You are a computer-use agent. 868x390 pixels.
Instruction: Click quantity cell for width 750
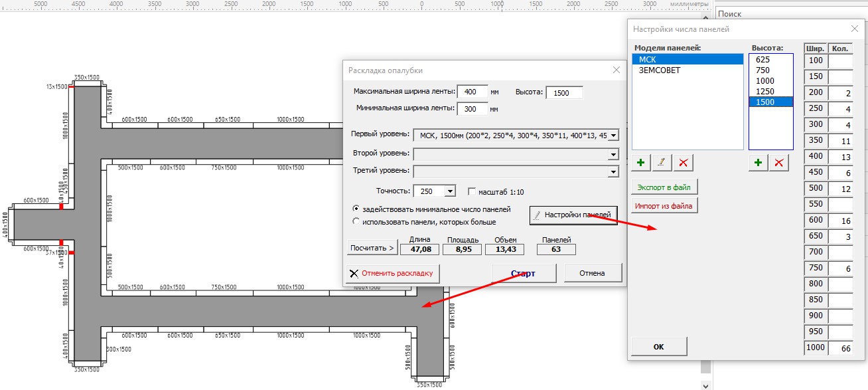[840, 268]
